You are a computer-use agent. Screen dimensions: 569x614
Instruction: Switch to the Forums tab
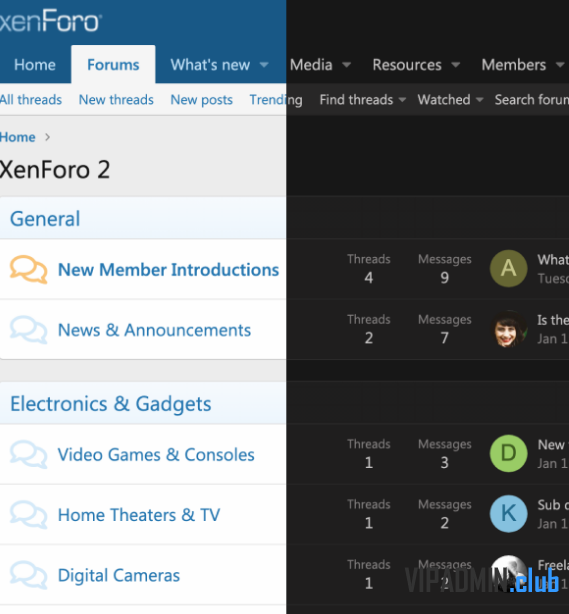point(113,65)
